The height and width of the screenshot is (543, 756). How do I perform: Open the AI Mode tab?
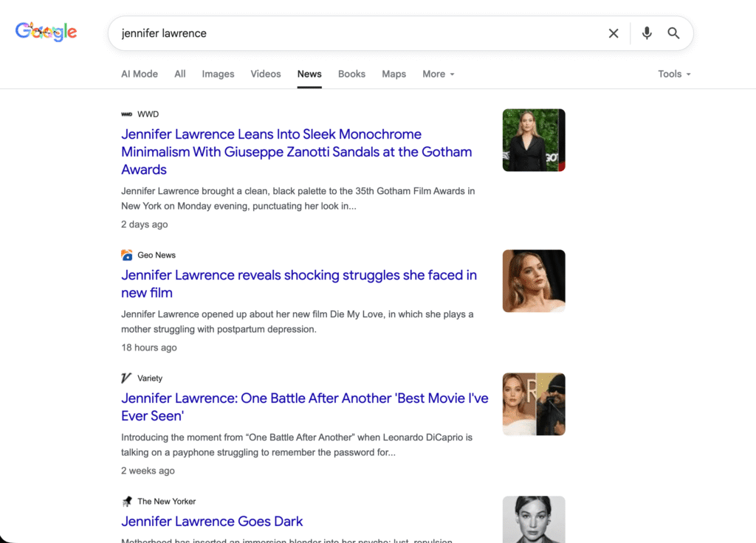[x=140, y=74]
